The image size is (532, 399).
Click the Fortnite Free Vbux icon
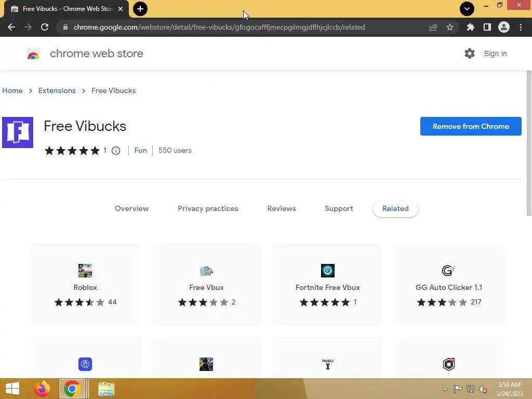328,271
